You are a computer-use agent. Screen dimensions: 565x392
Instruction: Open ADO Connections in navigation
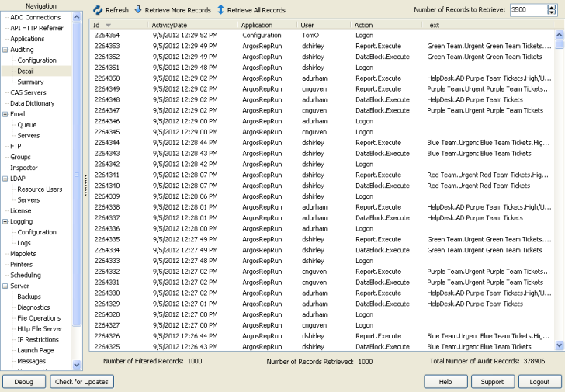[x=36, y=17]
